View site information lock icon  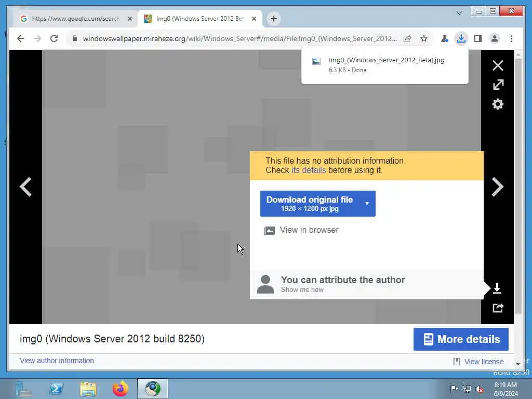(x=75, y=38)
